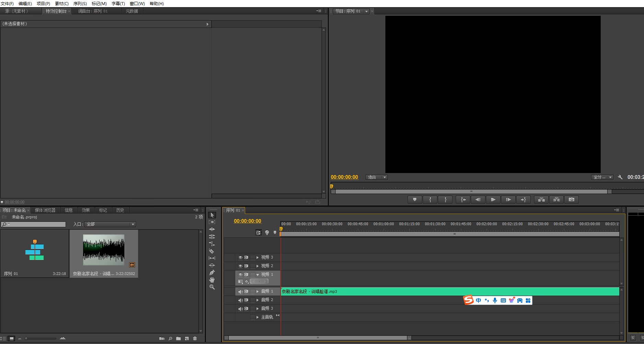Click the New Item icon
The image size is (644, 344).
pyautogui.click(x=187, y=339)
